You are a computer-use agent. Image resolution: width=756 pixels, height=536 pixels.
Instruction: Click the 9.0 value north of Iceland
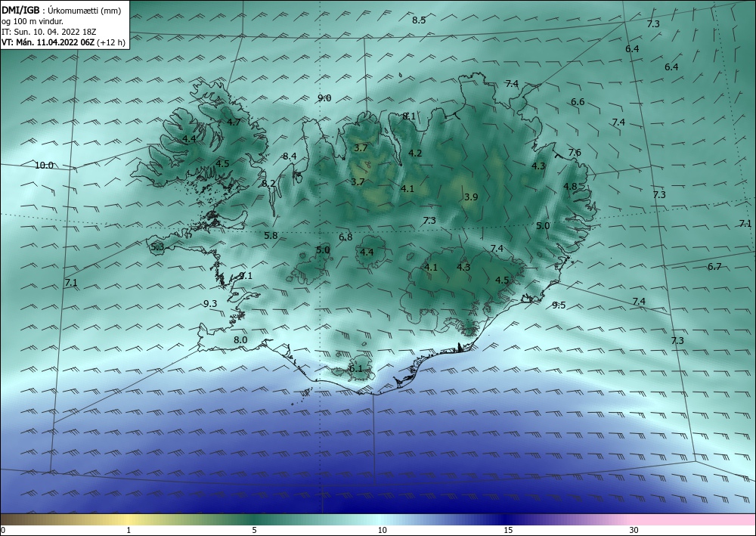(x=324, y=98)
